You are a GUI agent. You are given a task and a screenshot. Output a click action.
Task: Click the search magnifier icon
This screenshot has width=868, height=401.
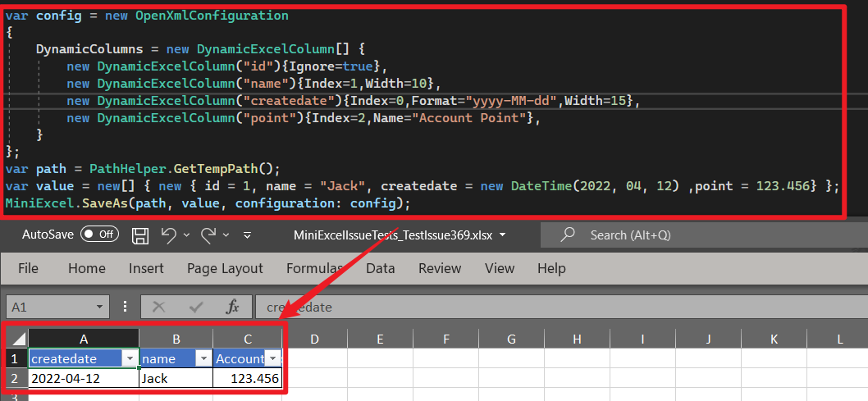click(567, 235)
